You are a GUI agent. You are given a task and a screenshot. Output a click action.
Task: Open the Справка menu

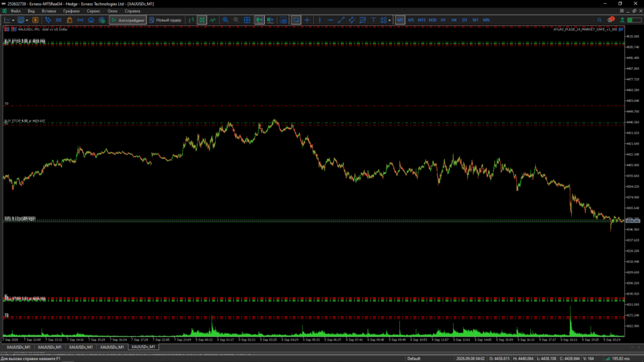(132, 11)
